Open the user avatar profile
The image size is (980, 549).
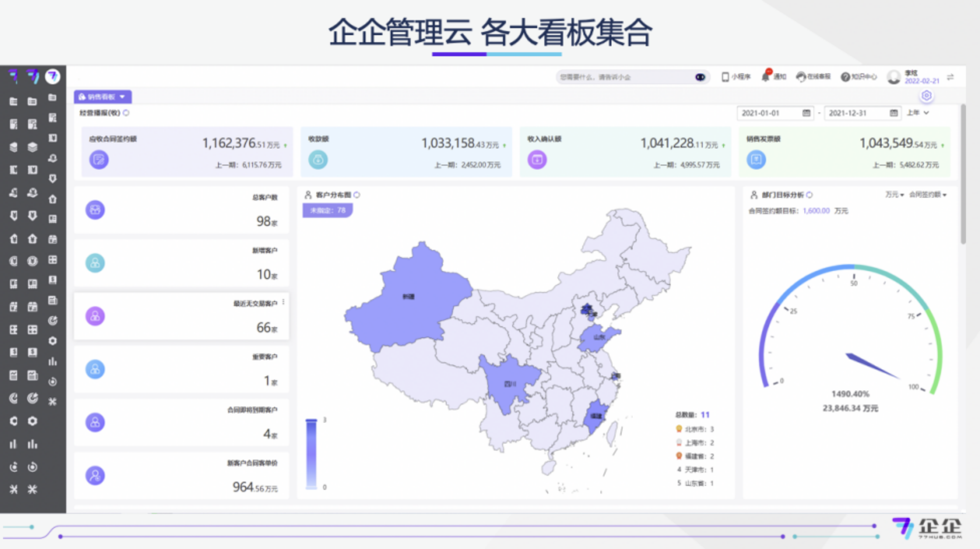[x=894, y=77]
